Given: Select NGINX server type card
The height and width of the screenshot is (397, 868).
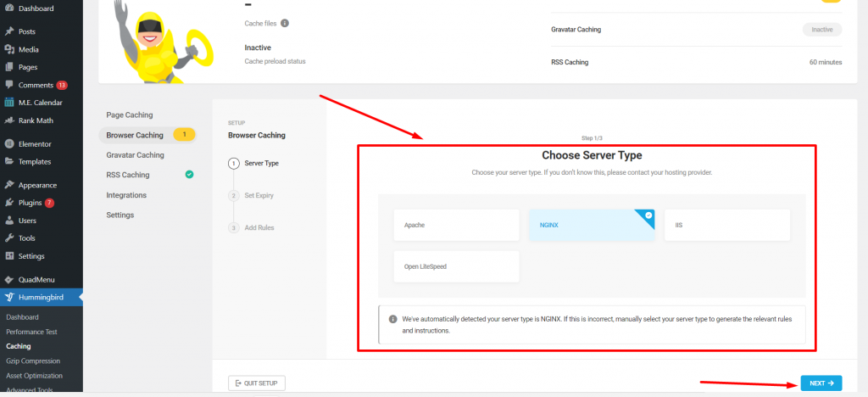Looking at the screenshot, I should point(592,225).
